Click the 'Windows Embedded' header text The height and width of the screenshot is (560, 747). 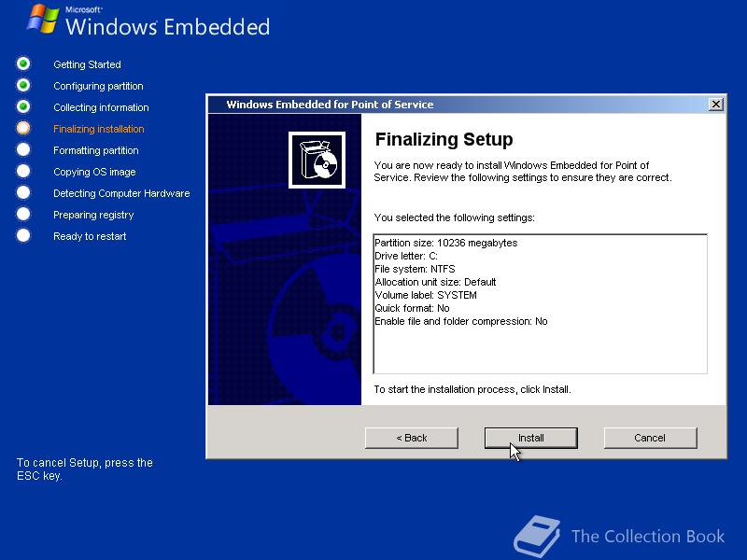tap(168, 26)
